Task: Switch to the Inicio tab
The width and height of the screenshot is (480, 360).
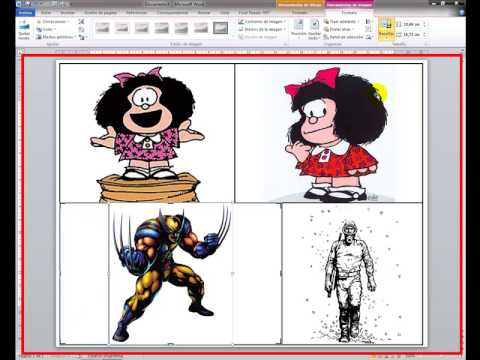Action: tap(46, 13)
